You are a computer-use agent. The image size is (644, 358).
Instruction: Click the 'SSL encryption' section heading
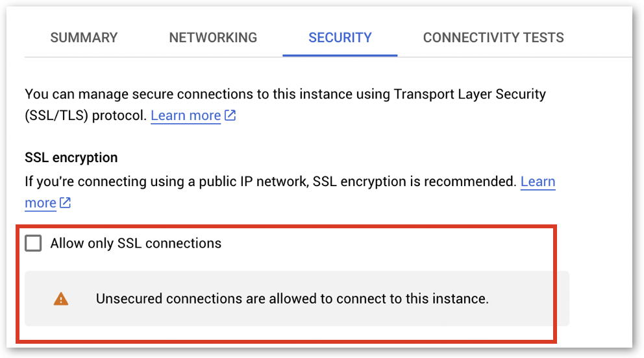pyautogui.click(x=71, y=158)
